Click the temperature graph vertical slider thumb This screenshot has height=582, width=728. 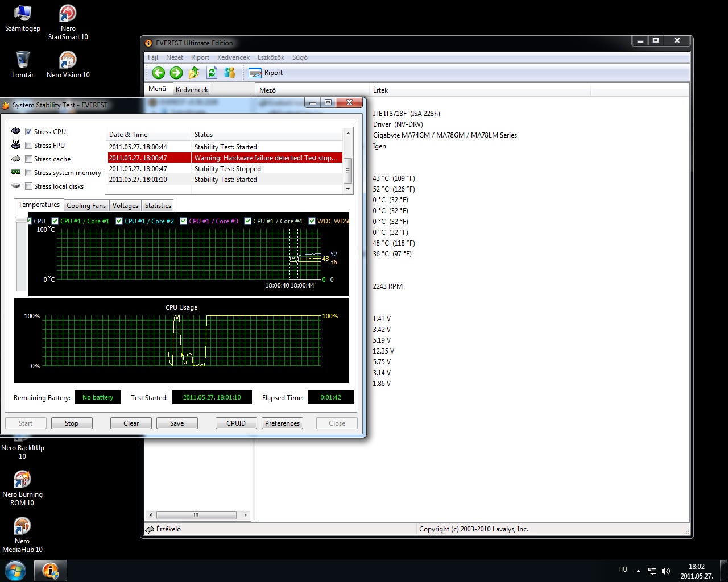pos(22,219)
